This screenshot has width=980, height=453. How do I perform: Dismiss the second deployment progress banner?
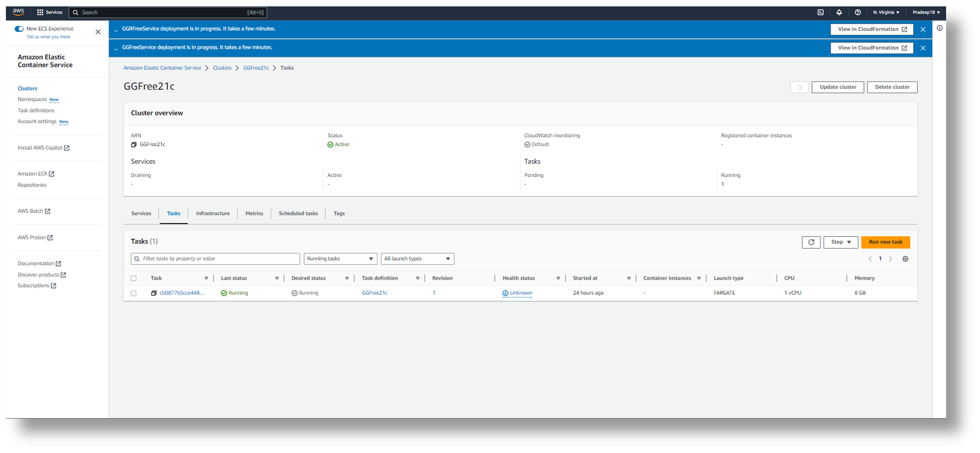923,48
